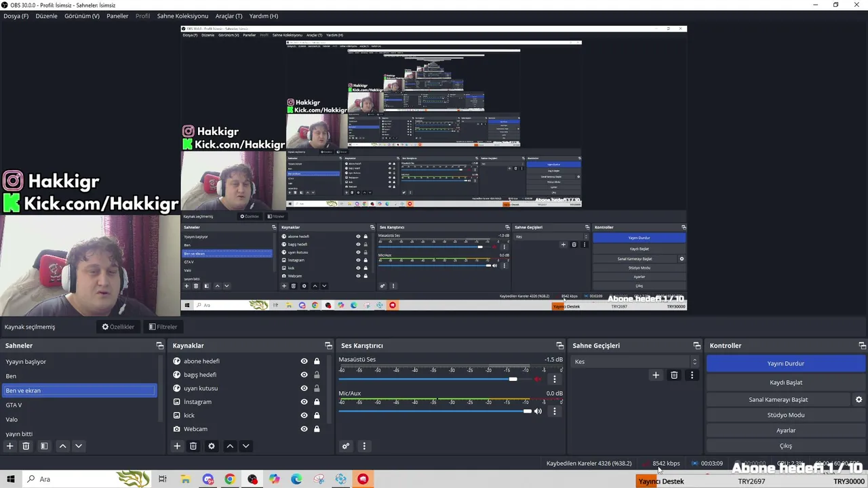Mute the Mic/Aux audio

538,411
